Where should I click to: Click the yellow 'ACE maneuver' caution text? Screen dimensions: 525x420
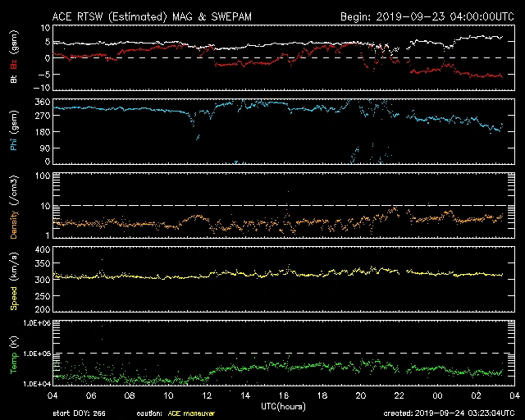[x=191, y=413]
